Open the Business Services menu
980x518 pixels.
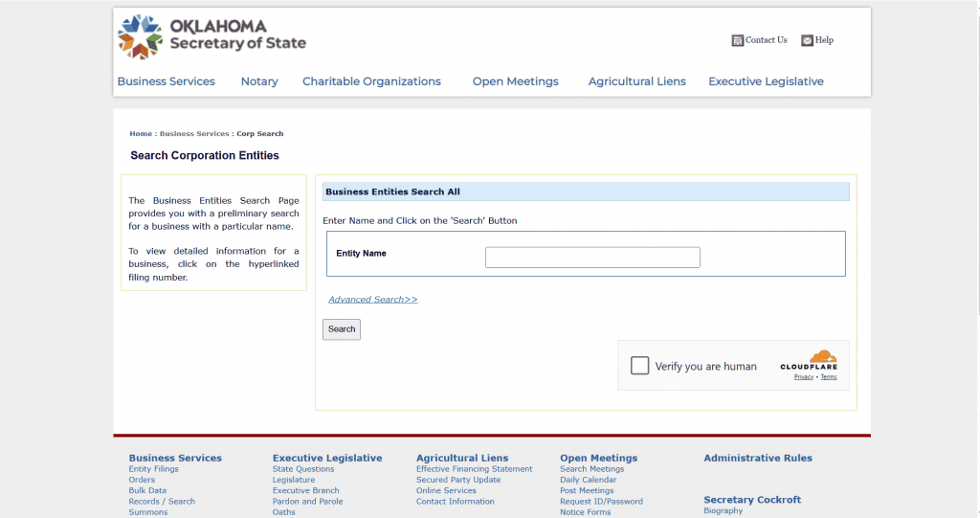point(166,81)
